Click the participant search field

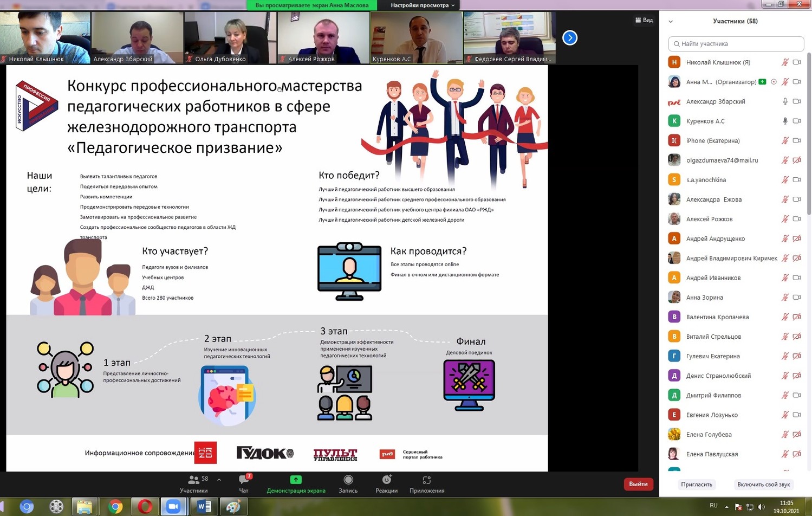pyautogui.click(x=736, y=44)
